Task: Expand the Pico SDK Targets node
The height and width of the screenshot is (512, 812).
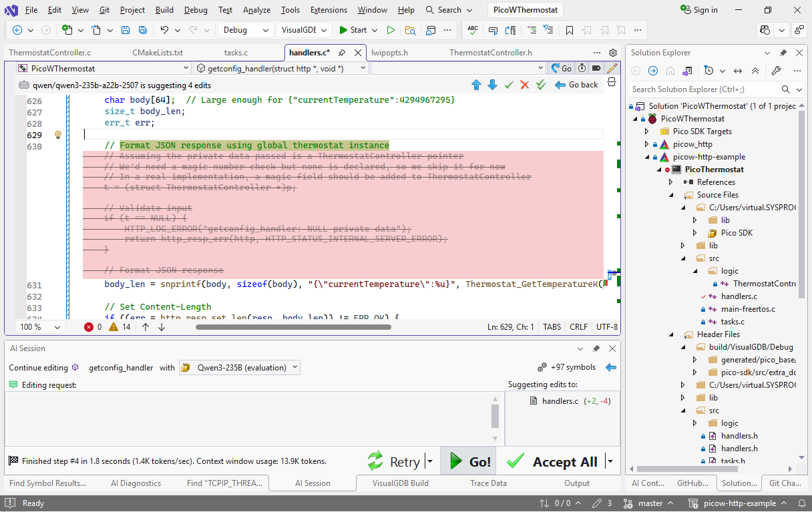Action: point(646,132)
